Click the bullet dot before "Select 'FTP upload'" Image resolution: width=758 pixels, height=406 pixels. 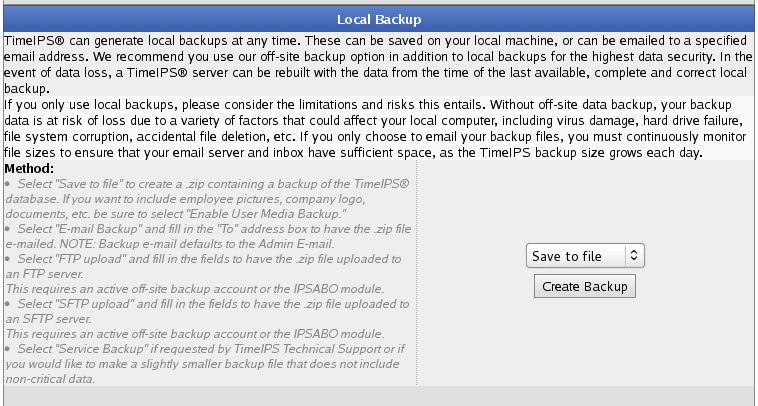pyautogui.click(x=7, y=259)
